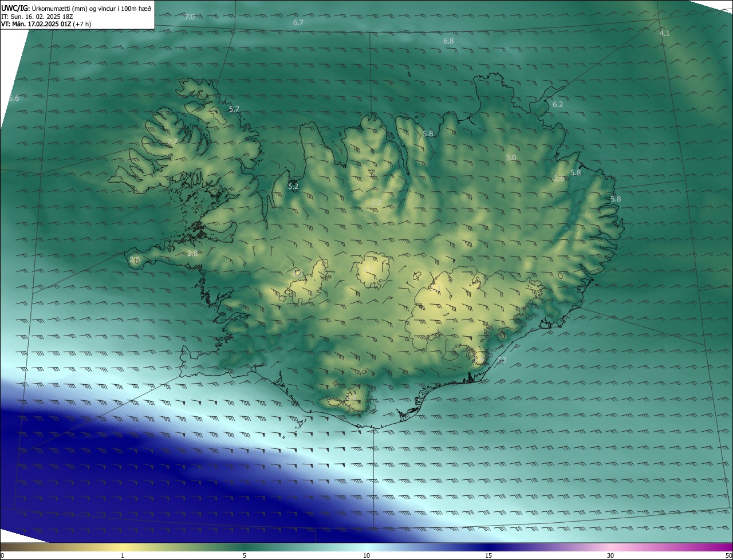Click the 3.0 value label on the map
This screenshot has height=560, width=733.
(511, 157)
